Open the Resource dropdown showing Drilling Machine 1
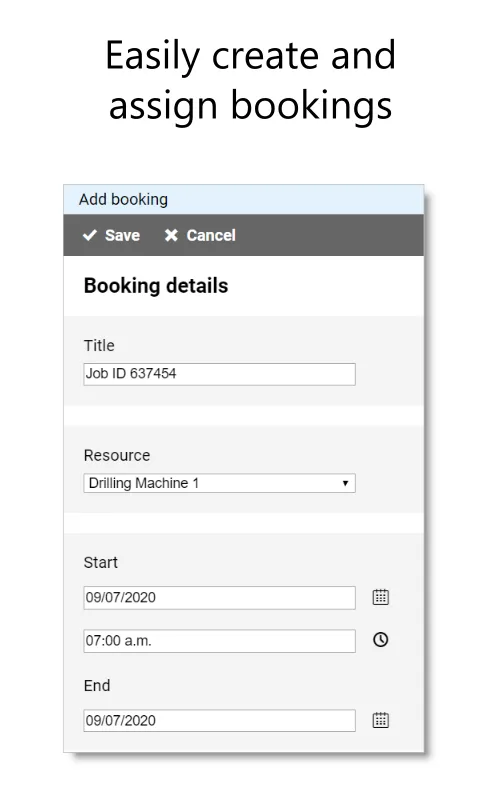The height and width of the screenshot is (800, 500). [219, 483]
